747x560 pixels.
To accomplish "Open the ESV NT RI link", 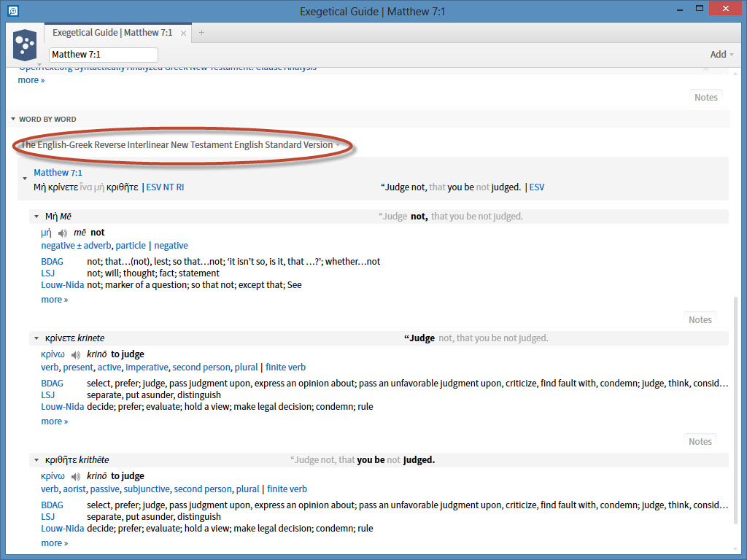I will [165, 187].
